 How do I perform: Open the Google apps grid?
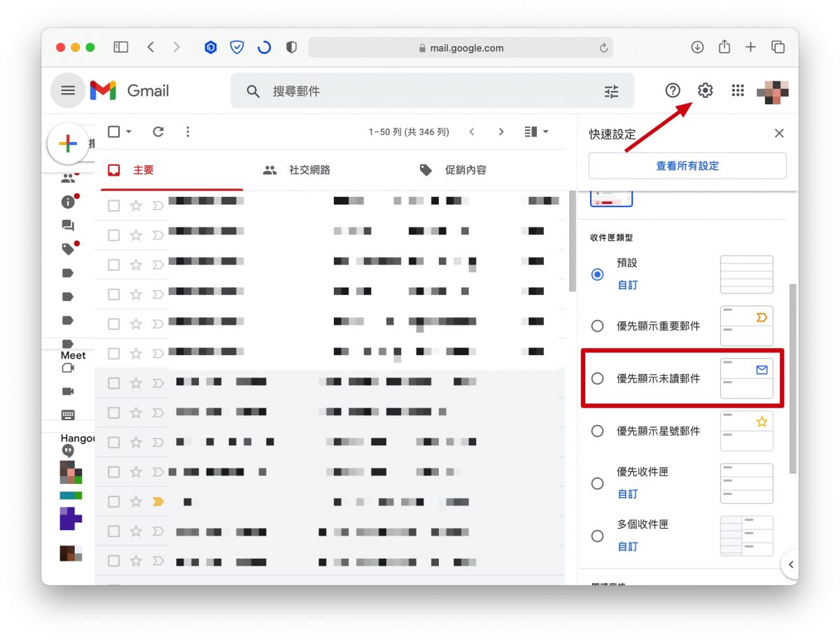pos(737,90)
